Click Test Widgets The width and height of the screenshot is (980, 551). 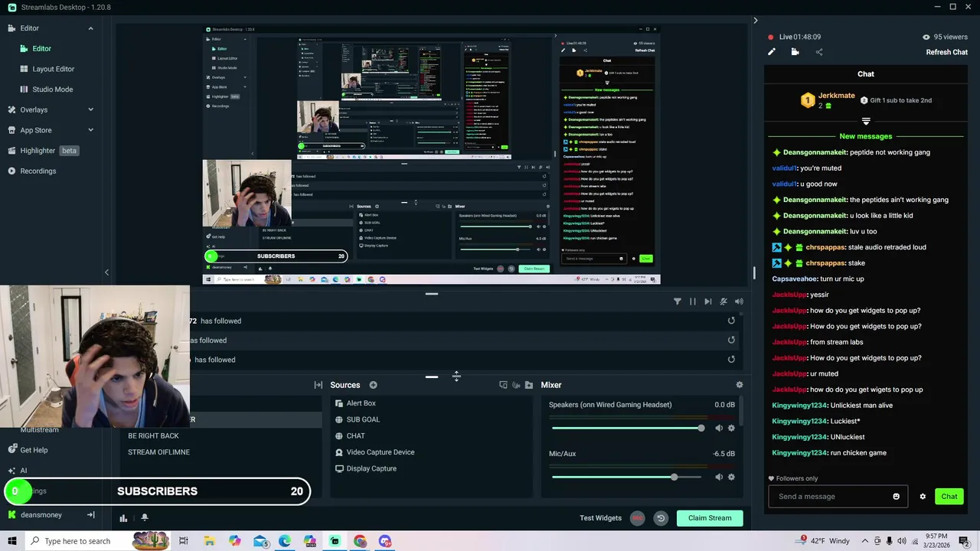click(x=600, y=518)
